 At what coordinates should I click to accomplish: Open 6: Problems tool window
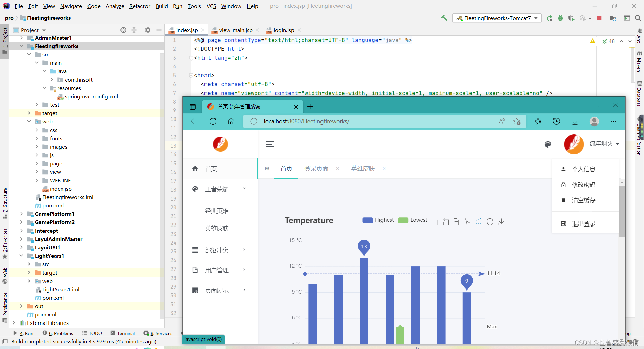tap(58, 333)
